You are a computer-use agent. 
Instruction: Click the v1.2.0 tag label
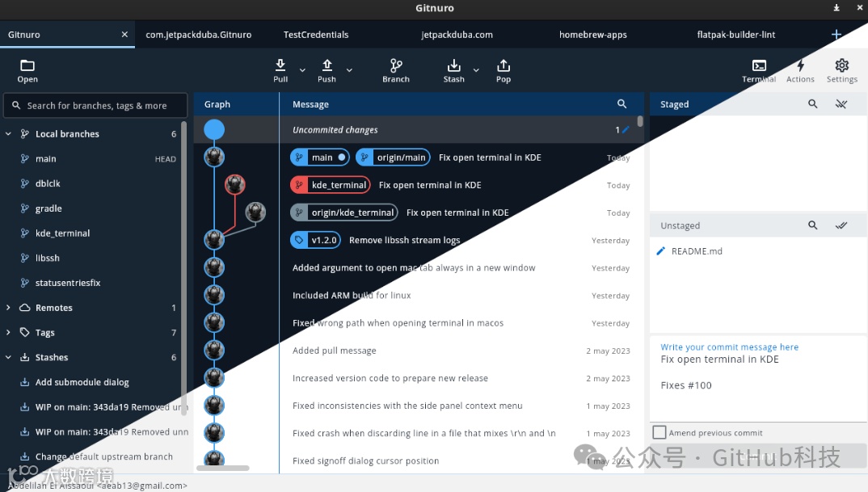315,240
